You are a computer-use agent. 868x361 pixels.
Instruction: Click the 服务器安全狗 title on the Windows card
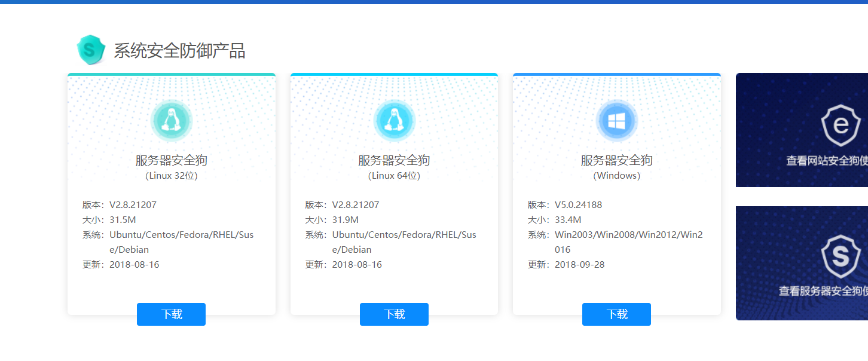(x=616, y=160)
